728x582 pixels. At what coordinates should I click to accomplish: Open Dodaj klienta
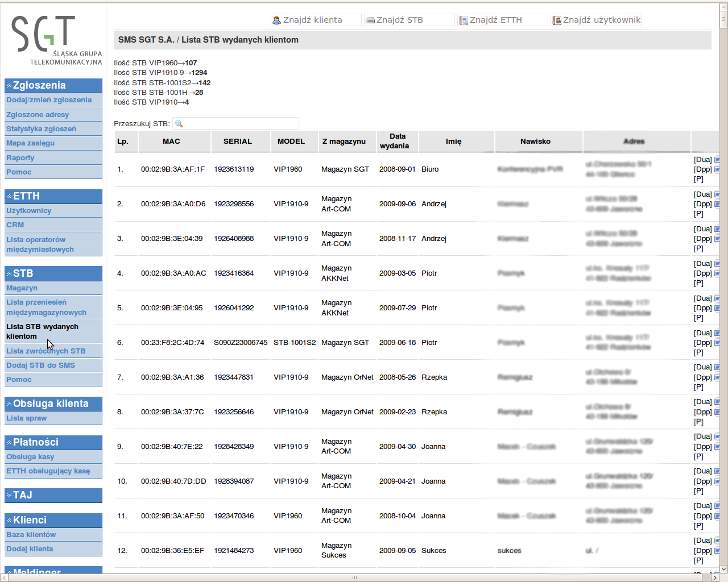click(53, 549)
